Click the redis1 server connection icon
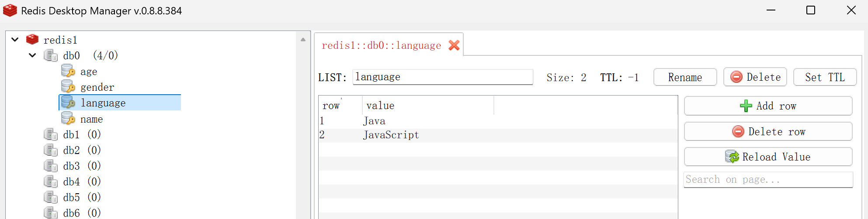The height and width of the screenshot is (219, 868). pyautogui.click(x=32, y=40)
